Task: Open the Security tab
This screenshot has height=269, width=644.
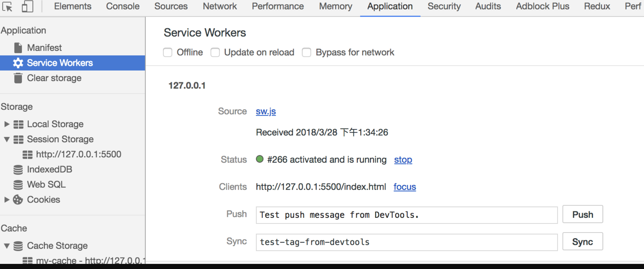Action: (x=444, y=6)
